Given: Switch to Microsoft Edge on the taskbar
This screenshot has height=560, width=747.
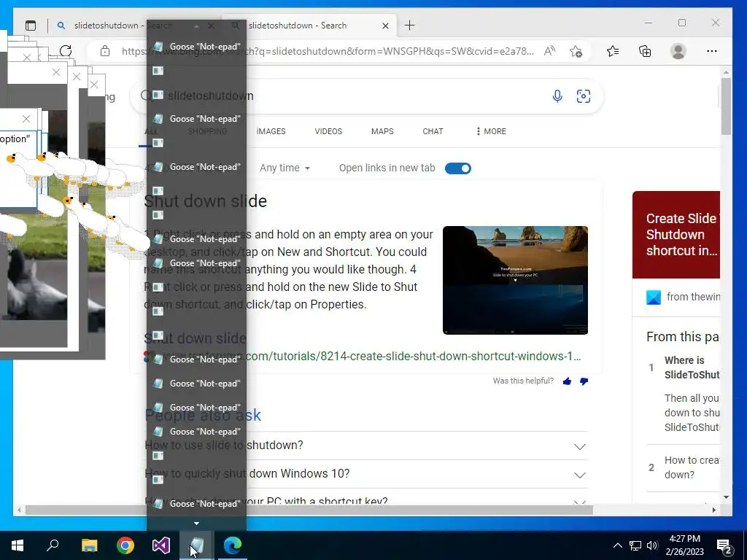Looking at the screenshot, I should (x=233, y=545).
